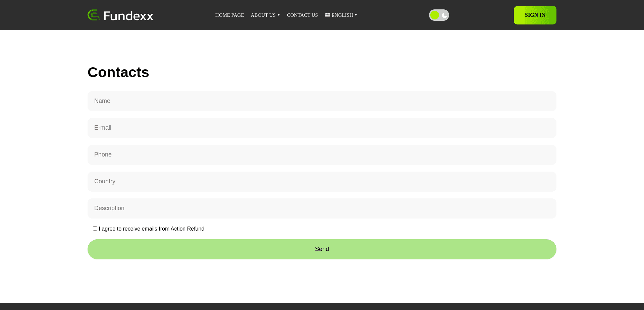Go to Contact Us in navigation

pos(302,15)
